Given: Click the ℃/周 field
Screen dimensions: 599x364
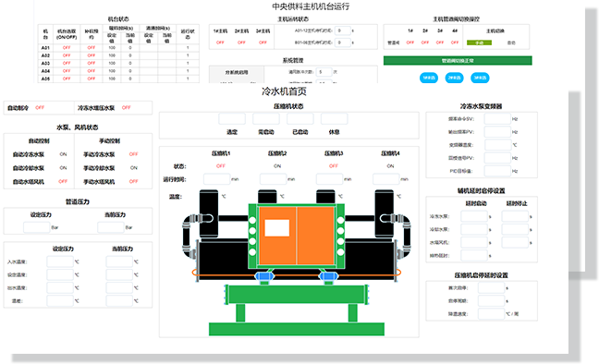Looking at the screenshot, I should coord(491,313).
